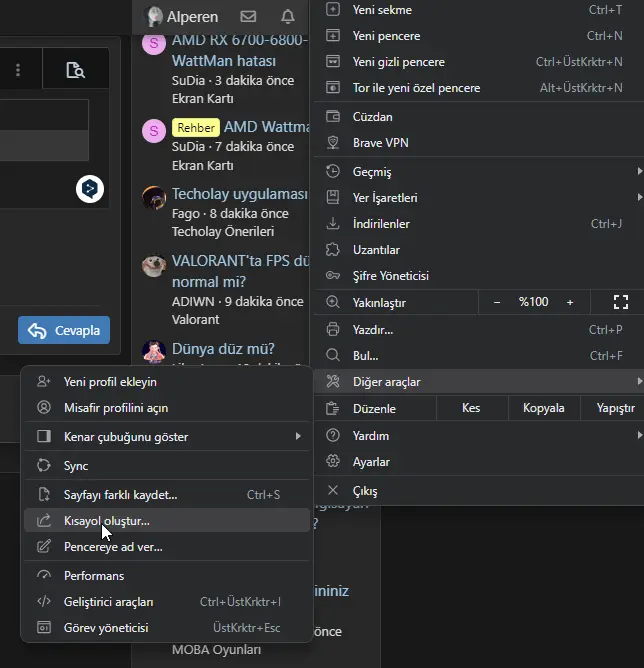Click the magnifier zoom icon by Yakınlaştır

pos(333,302)
